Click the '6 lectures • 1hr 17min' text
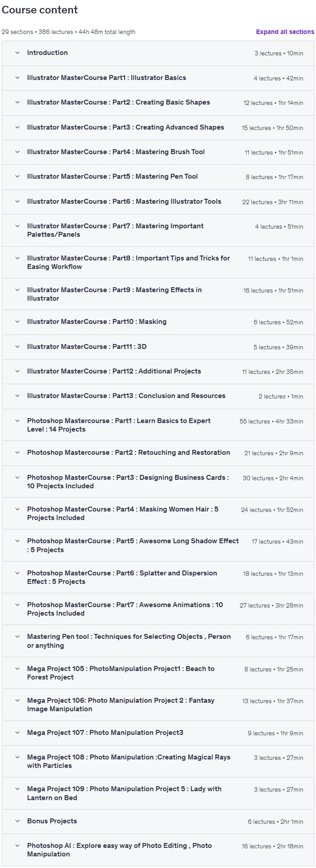316x868 pixels. [274, 637]
